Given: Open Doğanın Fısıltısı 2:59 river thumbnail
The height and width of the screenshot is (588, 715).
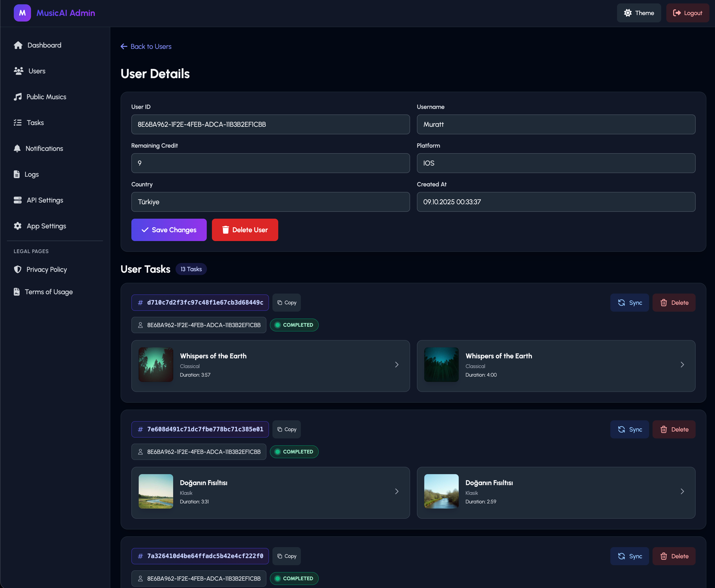Looking at the screenshot, I should pyautogui.click(x=441, y=491).
